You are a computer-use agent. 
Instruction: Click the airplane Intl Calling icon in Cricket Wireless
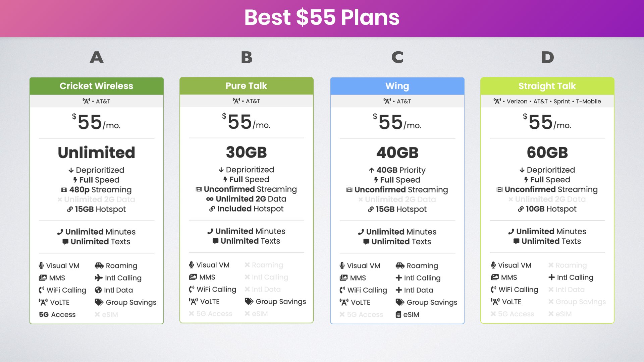pyautogui.click(x=99, y=278)
